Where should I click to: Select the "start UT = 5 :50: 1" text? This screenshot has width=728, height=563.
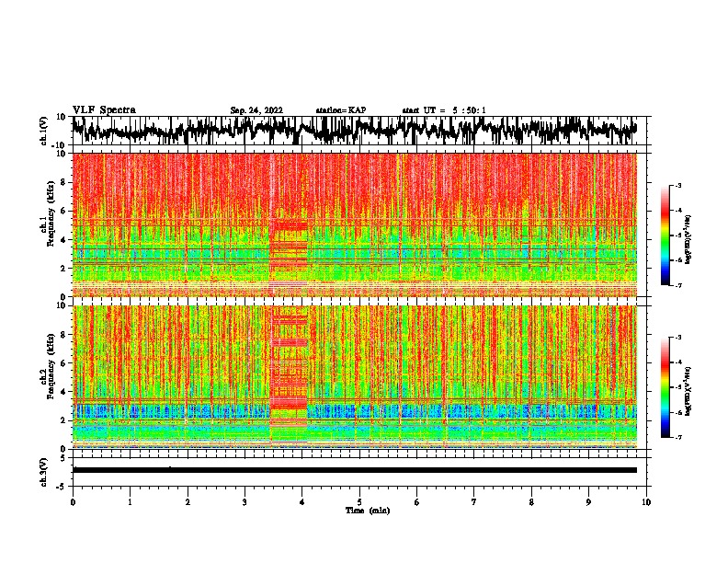point(444,110)
